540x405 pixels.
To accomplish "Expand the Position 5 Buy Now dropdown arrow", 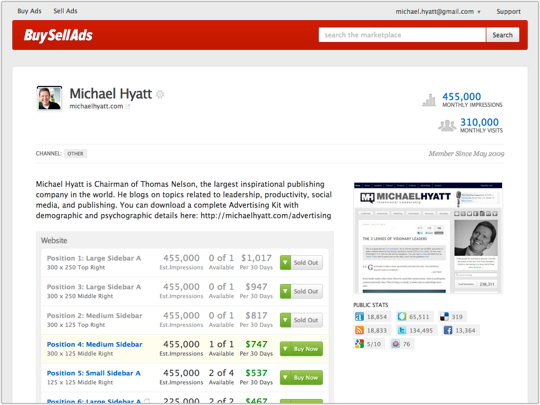I will click(285, 377).
